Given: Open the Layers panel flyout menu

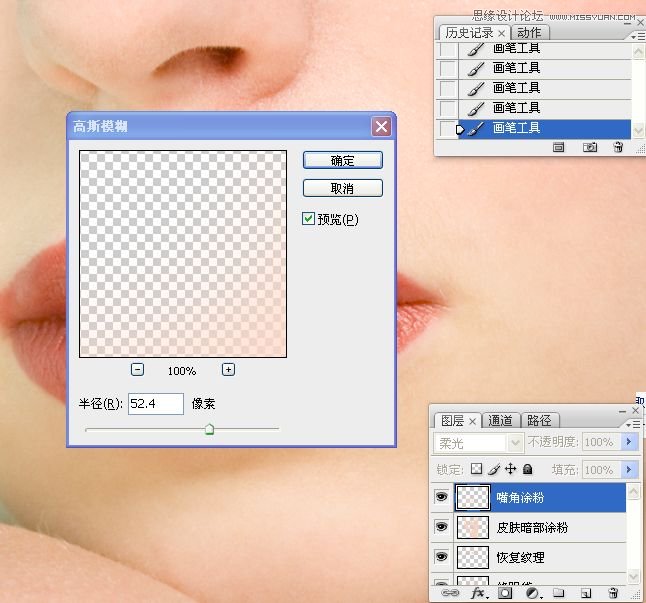Looking at the screenshot, I should [633, 424].
